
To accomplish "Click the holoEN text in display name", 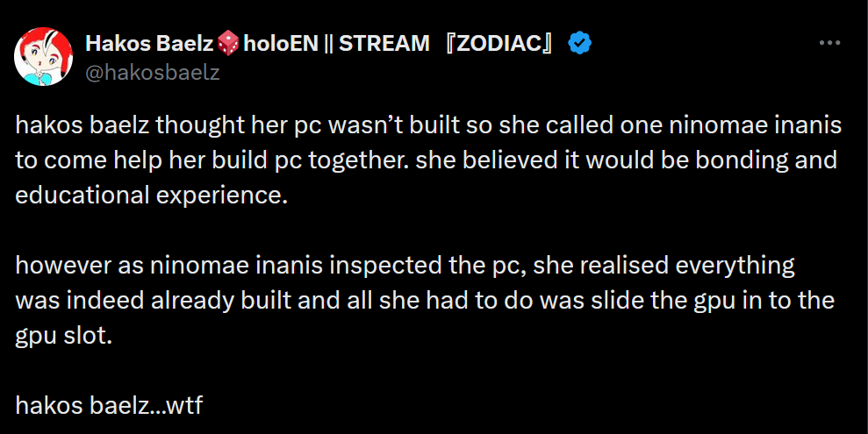I will 281,43.
